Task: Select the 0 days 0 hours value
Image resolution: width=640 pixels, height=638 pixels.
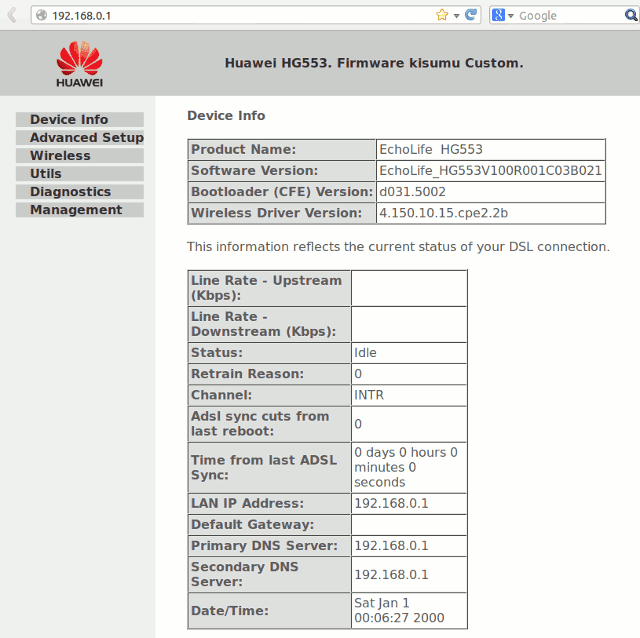Action: pos(406,467)
